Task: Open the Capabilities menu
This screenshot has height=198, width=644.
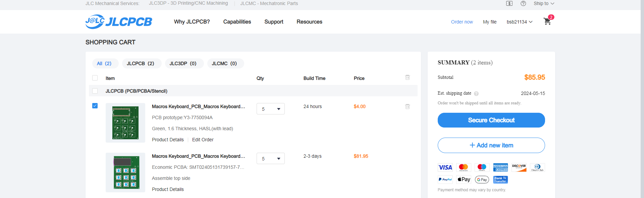Action: (x=237, y=22)
